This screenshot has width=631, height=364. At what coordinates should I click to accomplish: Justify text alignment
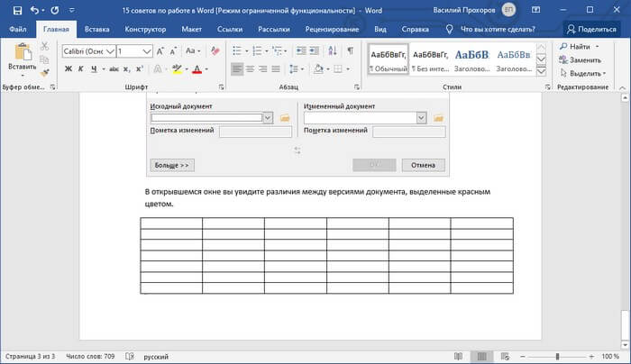[x=276, y=69]
